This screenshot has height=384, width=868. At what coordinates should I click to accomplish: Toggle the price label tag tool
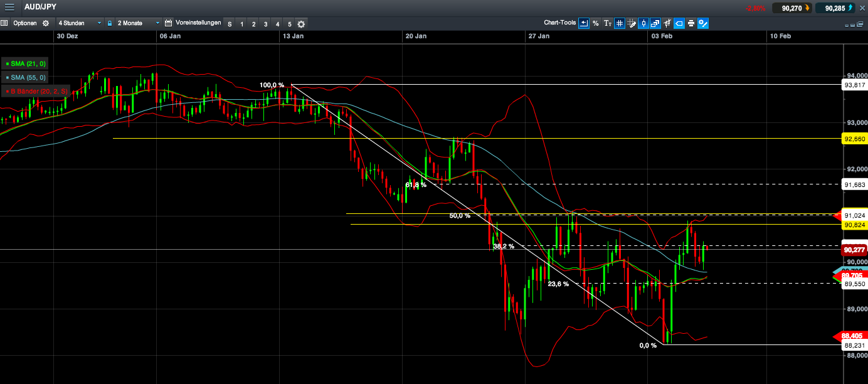coord(679,23)
